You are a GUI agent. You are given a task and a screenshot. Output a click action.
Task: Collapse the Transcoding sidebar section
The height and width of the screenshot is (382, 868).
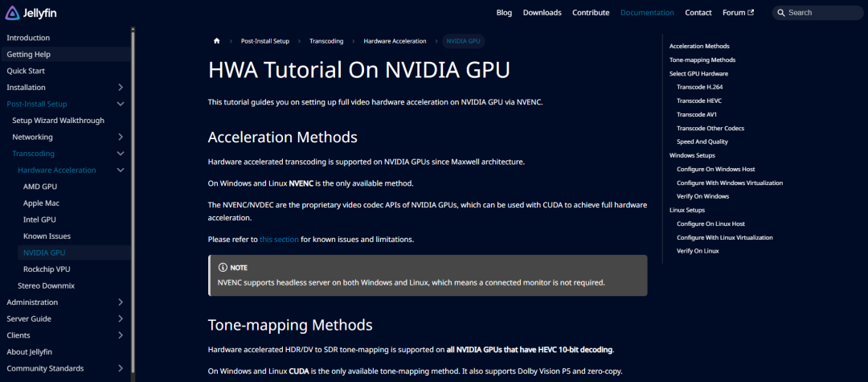coord(121,154)
